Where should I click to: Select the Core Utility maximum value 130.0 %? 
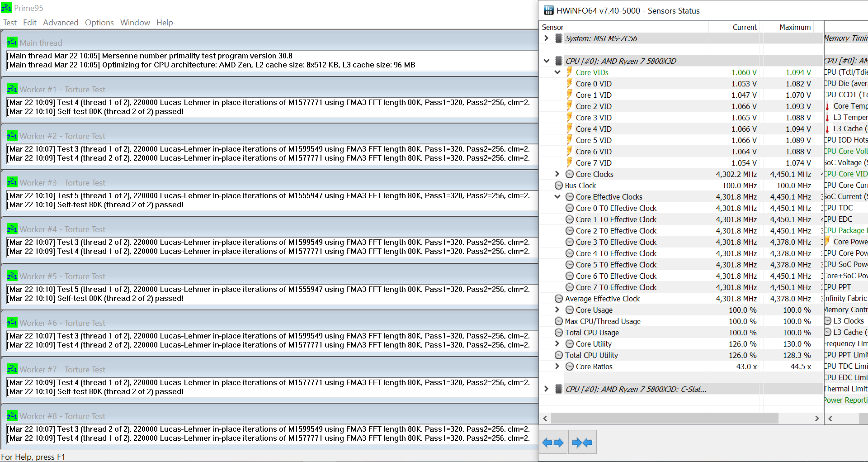coord(797,344)
